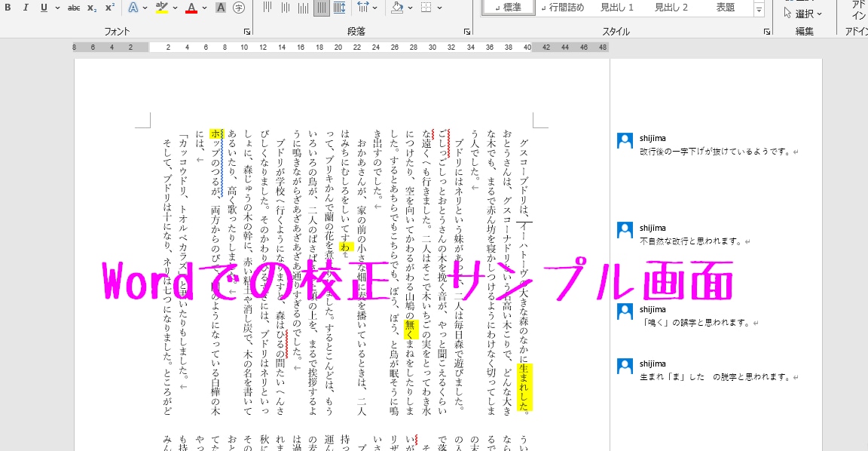The image size is (868, 451).
Task: Select 見出し 1 style
Action: (x=616, y=8)
